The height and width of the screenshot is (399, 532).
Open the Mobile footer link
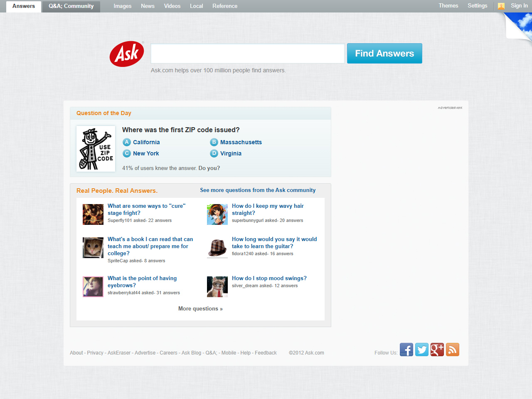229,353
